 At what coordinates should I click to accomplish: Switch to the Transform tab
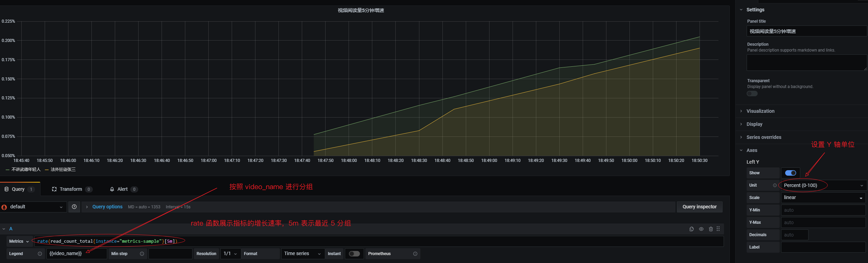(x=72, y=189)
